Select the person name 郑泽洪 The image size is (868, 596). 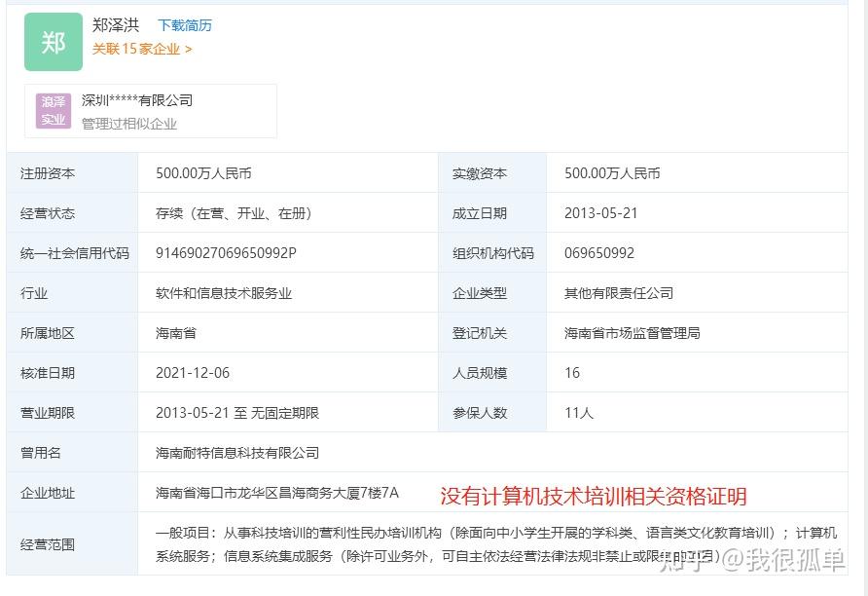116,24
